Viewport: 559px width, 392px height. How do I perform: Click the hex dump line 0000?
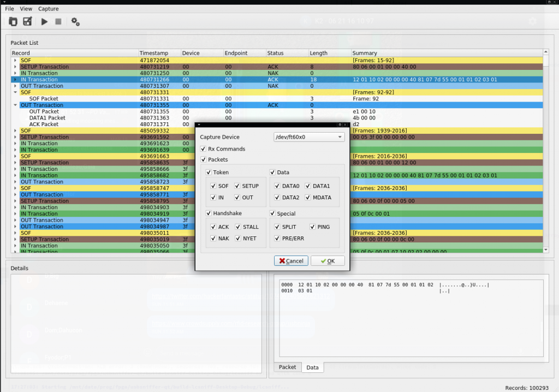pyautogui.click(x=385, y=284)
